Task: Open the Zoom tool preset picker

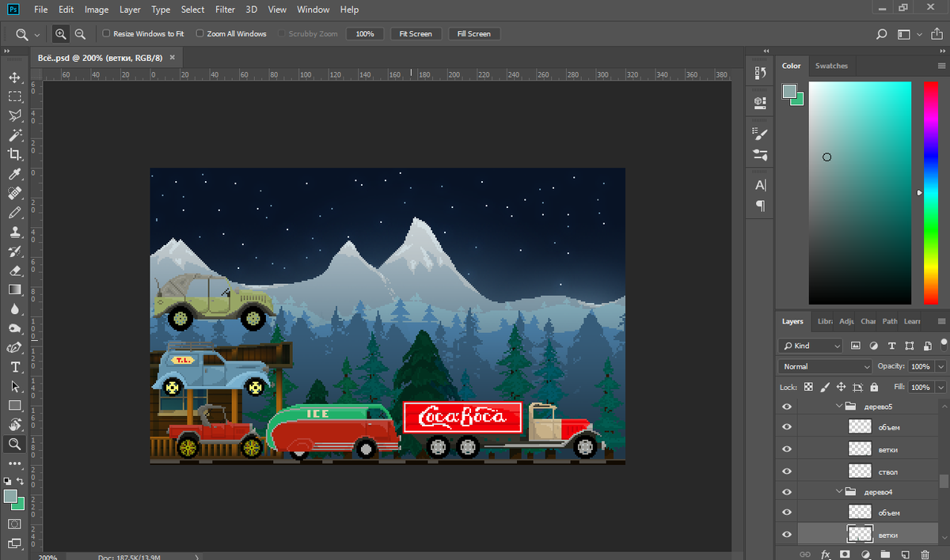Action: point(27,34)
